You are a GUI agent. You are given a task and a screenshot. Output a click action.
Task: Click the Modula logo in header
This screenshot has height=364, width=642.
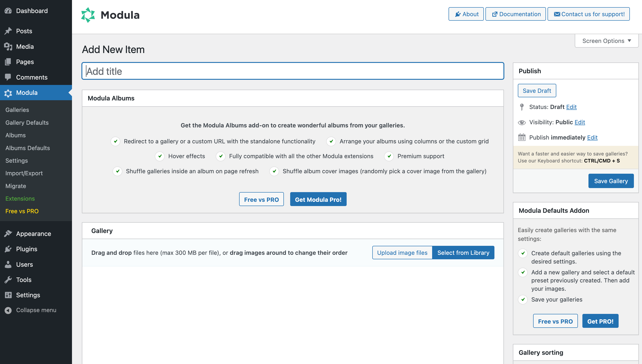110,15
